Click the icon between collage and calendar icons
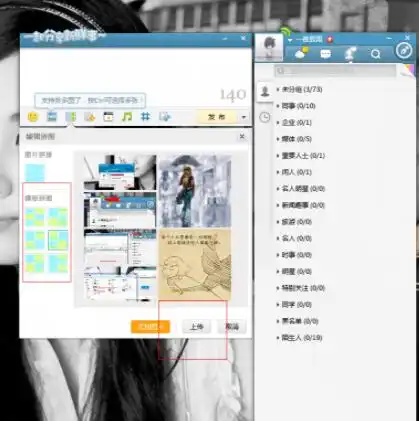Image resolution: width=419 pixels, height=421 pixels. pos(90,117)
